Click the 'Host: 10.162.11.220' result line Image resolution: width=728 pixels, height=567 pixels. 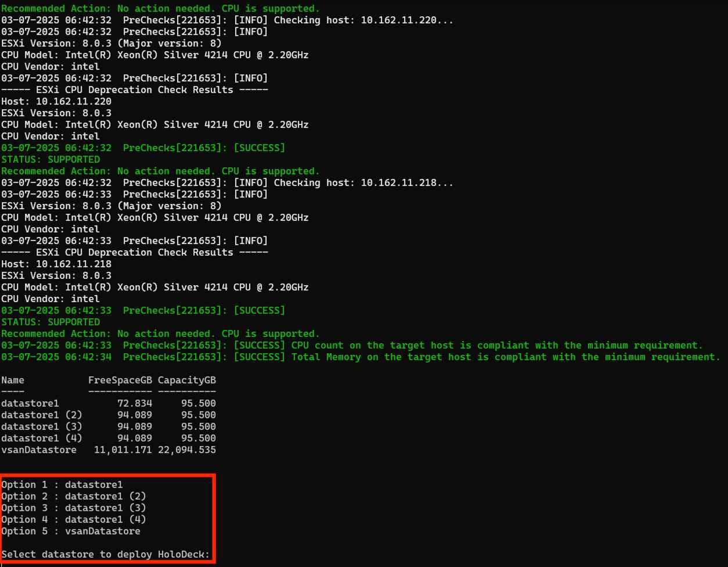pyautogui.click(x=56, y=102)
